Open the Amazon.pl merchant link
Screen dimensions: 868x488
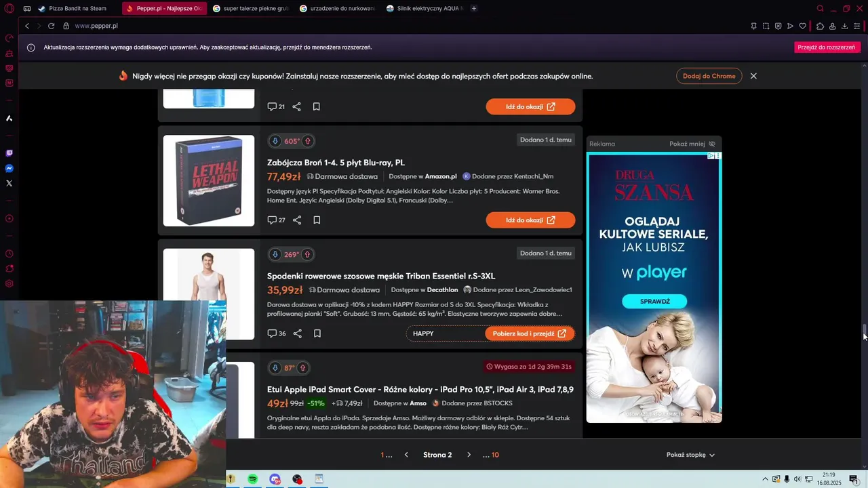click(441, 176)
